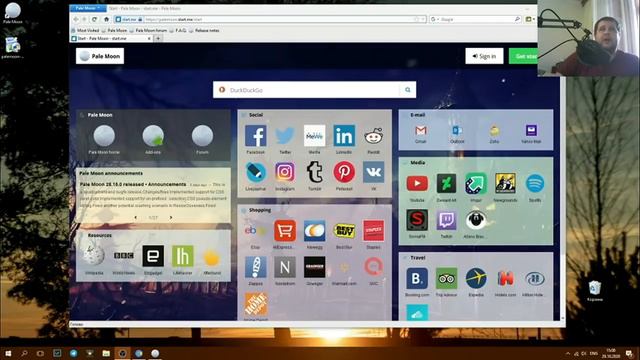640x360 pixels.
Task: Open the Twitch tile in Media
Action: coord(447,220)
